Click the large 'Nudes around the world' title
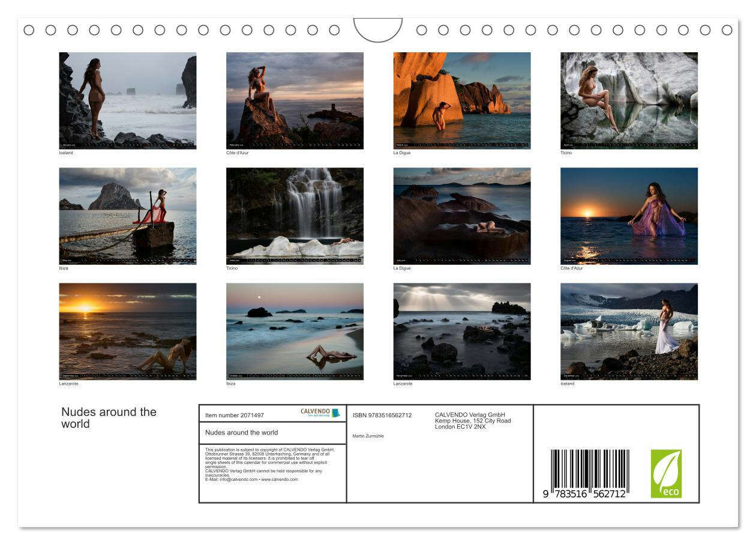Screen dimensions: 756x545 tap(109, 418)
